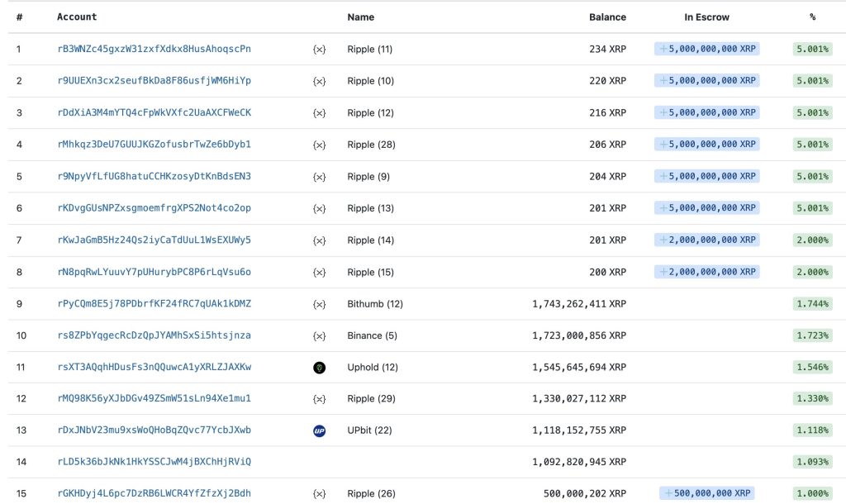
Task: Open account rB3WNZc45gxzW31zxfXdkx8HusAhoqscPn
Action: coord(154,49)
